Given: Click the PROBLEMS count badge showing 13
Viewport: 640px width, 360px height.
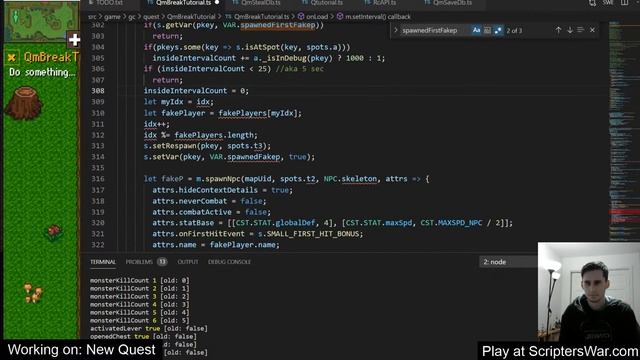Looking at the screenshot, I should coord(162,262).
